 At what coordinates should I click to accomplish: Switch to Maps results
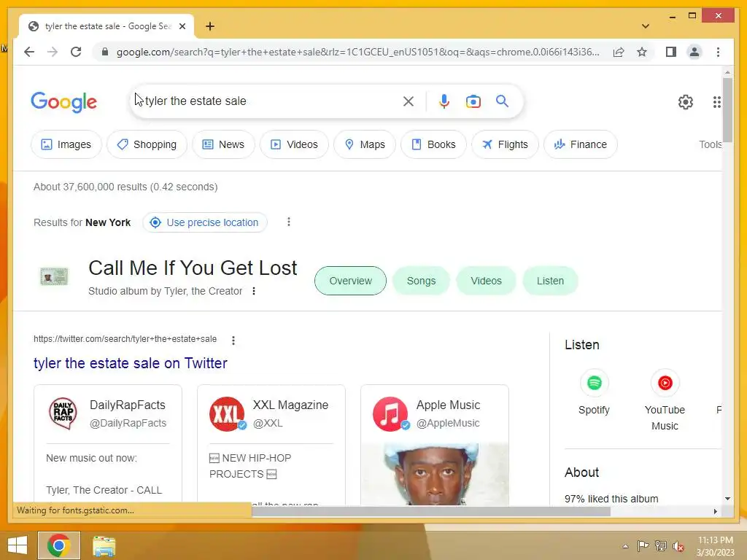click(x=365, y=144)
